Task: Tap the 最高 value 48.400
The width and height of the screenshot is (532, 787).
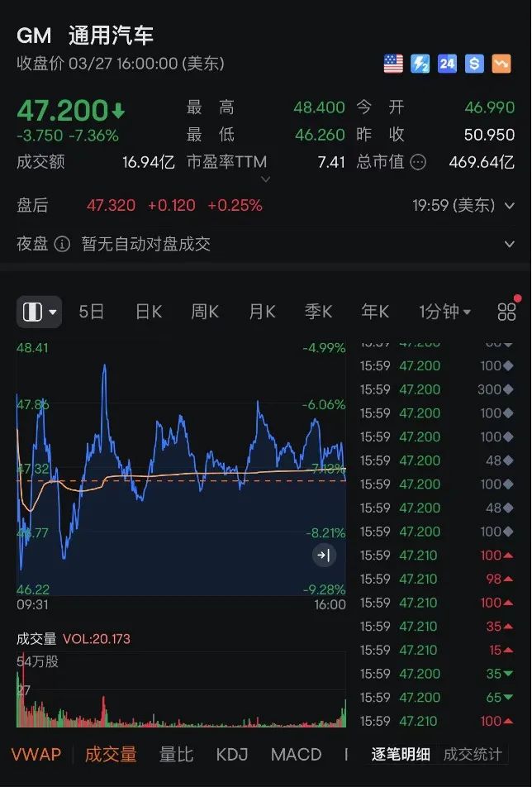Action: pyautogui.click(x=319, y=107)
